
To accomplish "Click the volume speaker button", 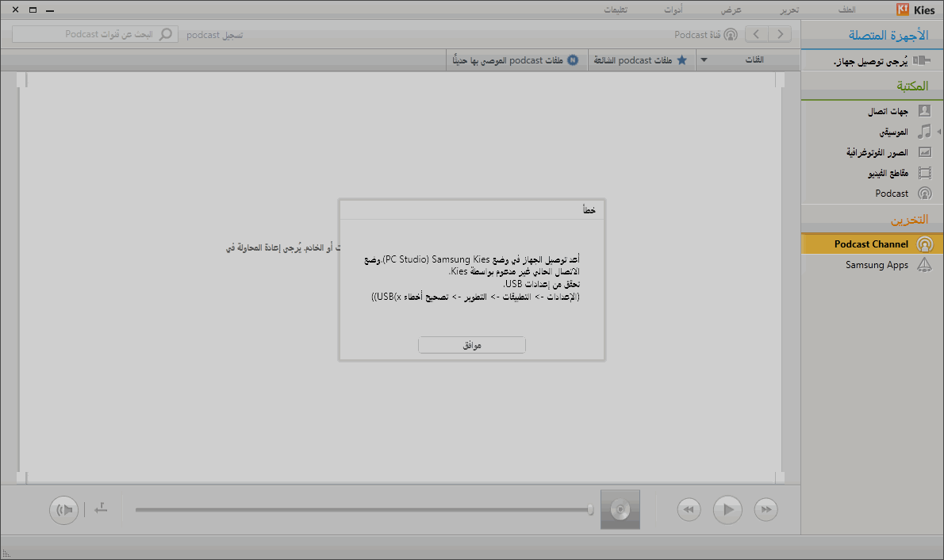I will point(63,509).
